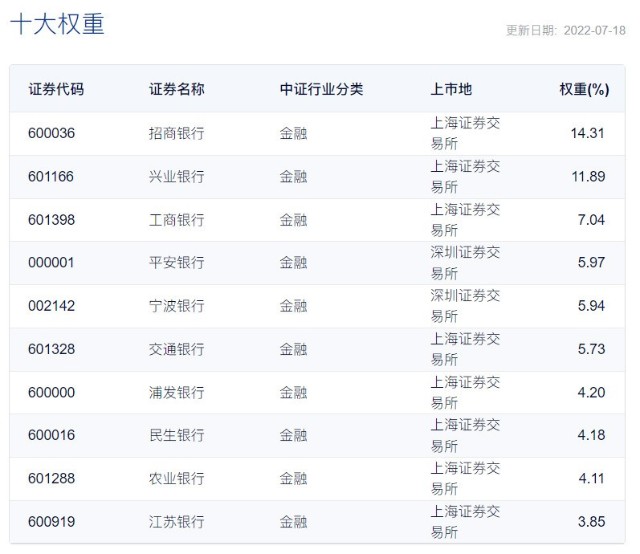Open the 招商银行 entry
This screenshot has width=640, height=554.
[177, 133]
